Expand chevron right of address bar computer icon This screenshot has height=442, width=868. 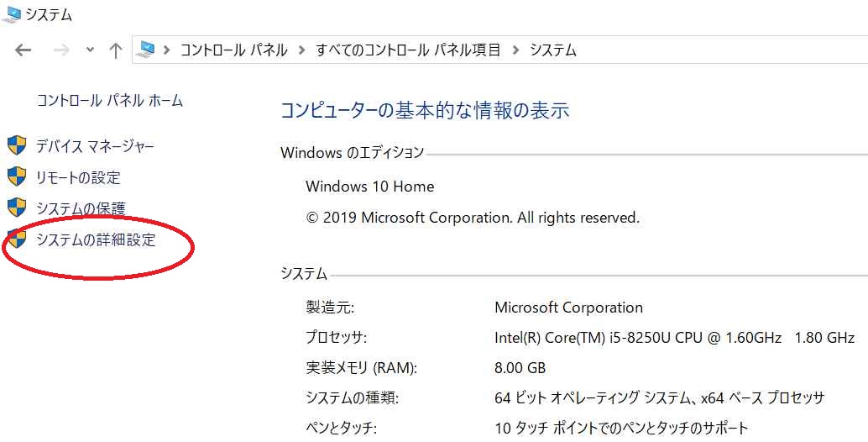point(166,50)
